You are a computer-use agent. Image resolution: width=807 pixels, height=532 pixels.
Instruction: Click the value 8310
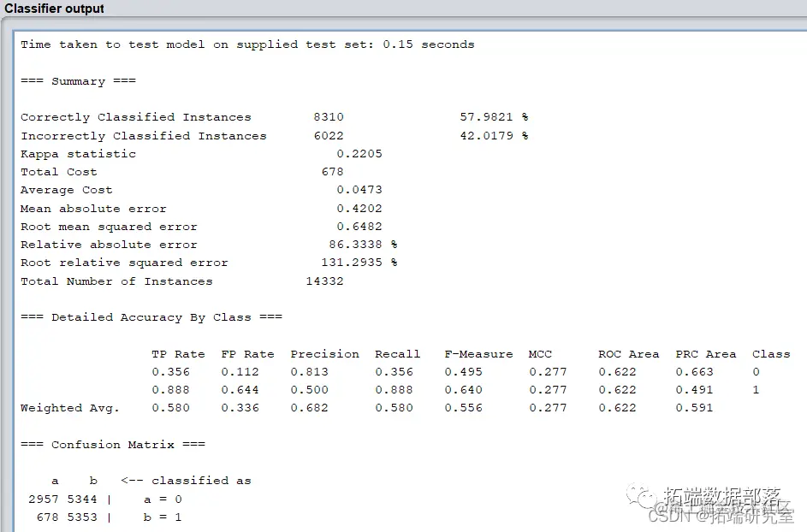(x=329, y=117)
